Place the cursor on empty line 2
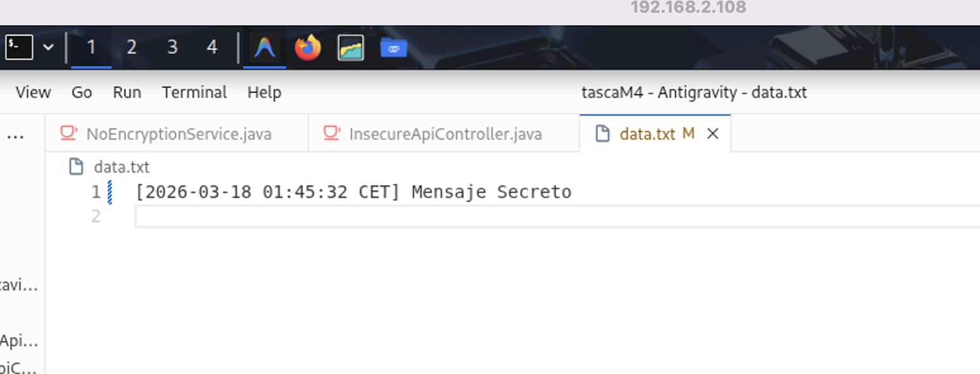The height and width of the screenshot is (374, 980). [380, 216]
